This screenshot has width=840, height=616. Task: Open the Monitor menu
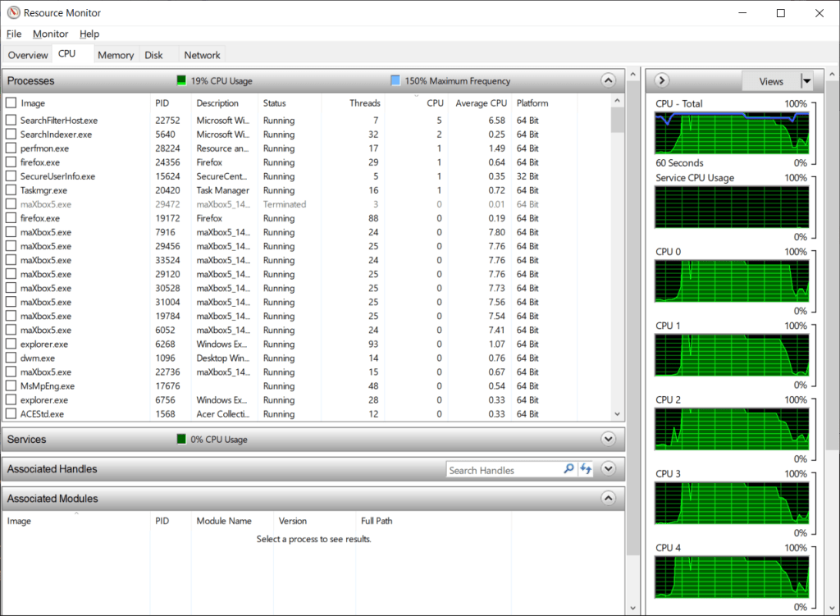[50, 34]
